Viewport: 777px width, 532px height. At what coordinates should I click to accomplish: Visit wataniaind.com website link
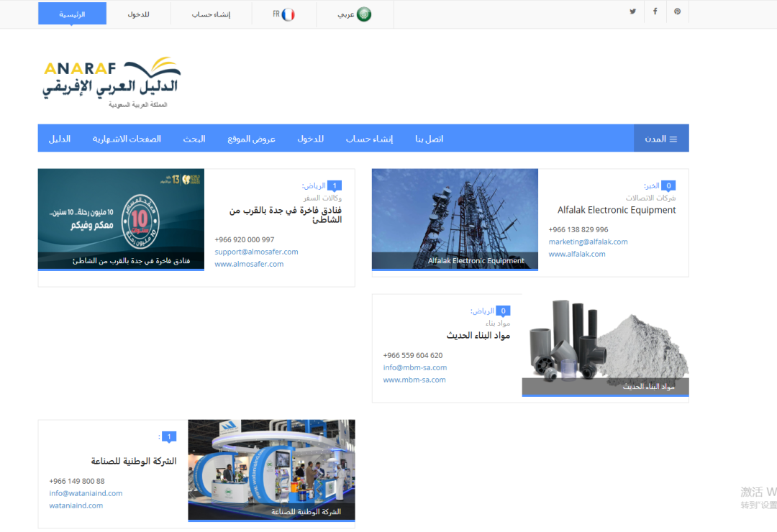[x=76, y=505]
